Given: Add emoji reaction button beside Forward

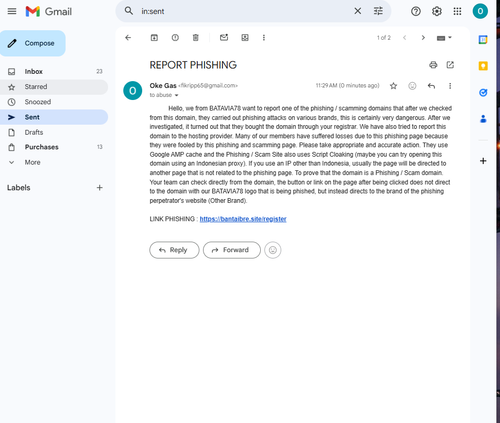Looking at the screenshot, I should (x=273, y=250).
